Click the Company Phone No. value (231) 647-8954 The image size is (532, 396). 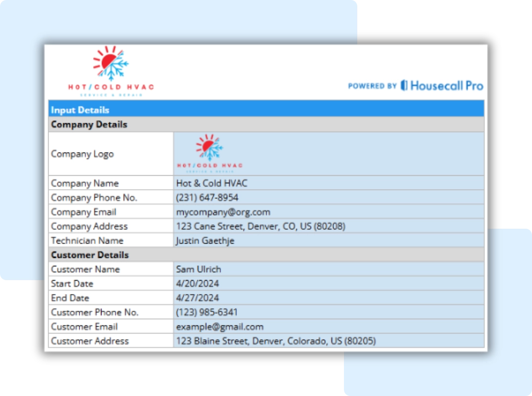[206, 197]
